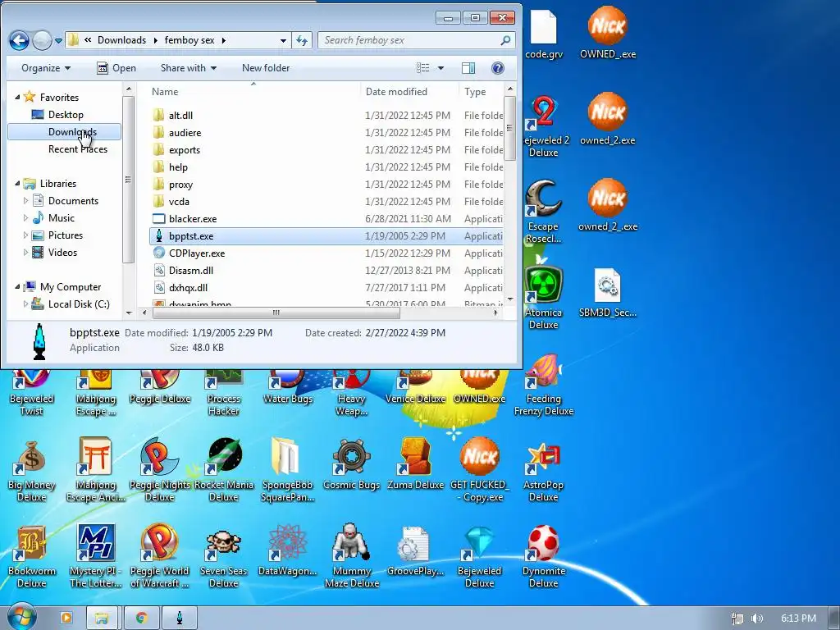Open the Rocket Mania Deluxe shortcut

pos(224,470)
